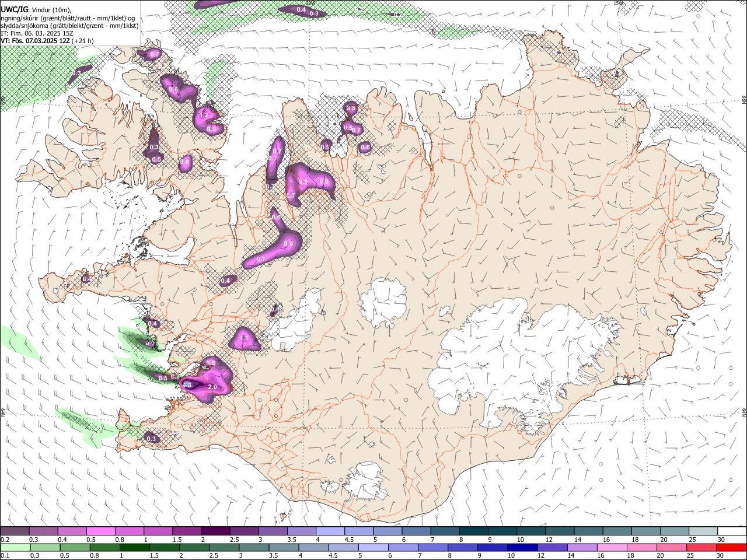Select the mauve 0.3 swatch in top legend row
The width and height of the screenshot is (747, 560).
tap(43, 531)
